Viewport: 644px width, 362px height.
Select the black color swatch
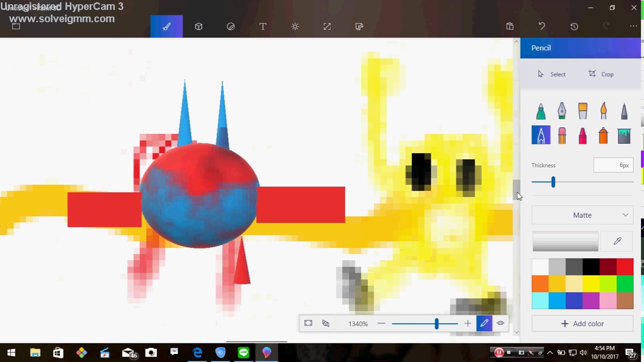(591, 267)
